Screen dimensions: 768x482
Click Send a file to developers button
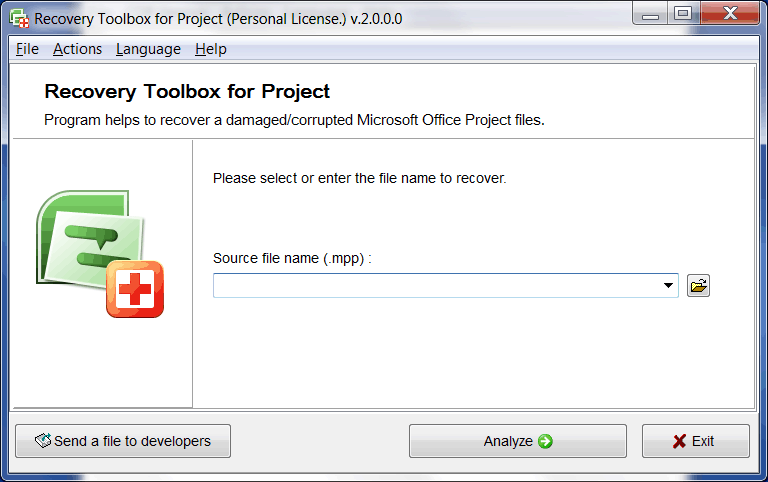[123, 441]
